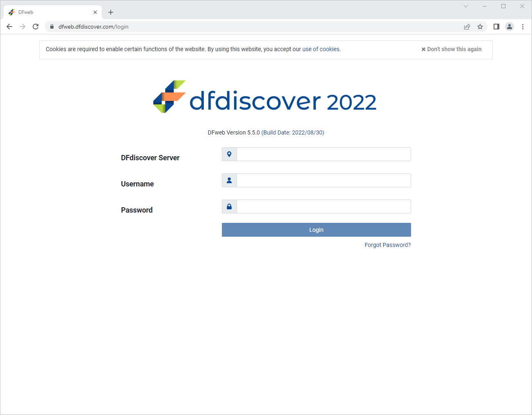The image size is (532, 415).
Task: Click the browser forward arrow
Action: 22,27
